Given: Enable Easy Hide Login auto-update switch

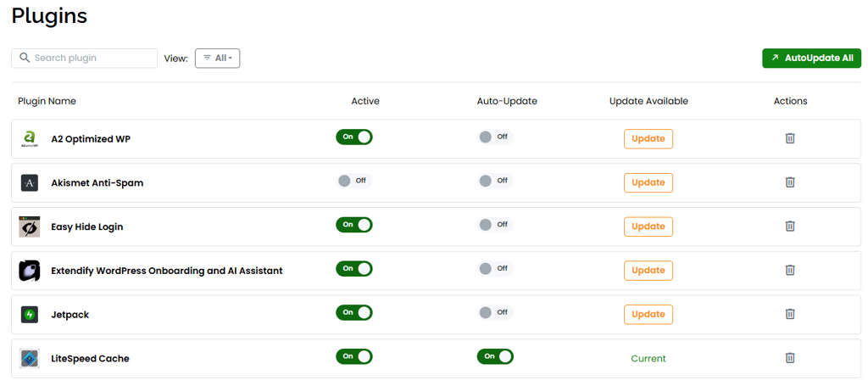Looking at the screenshot, I should pyautogui.click(x=495, y=224).
